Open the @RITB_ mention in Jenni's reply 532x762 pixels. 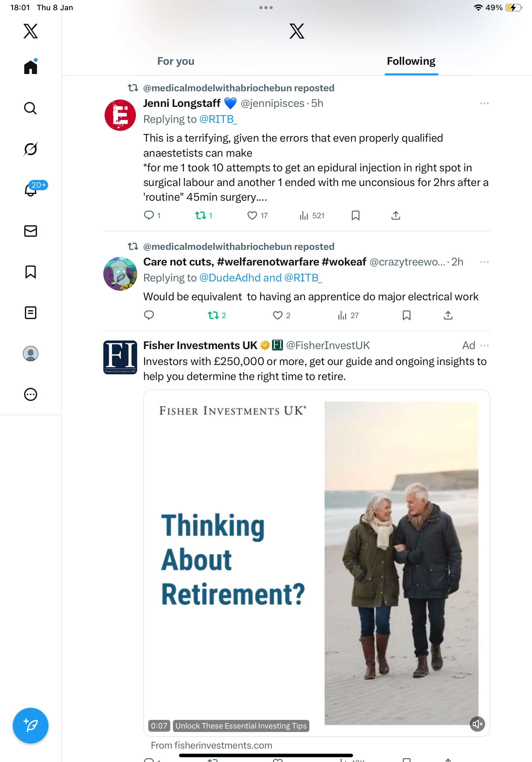tap(218, 119)
